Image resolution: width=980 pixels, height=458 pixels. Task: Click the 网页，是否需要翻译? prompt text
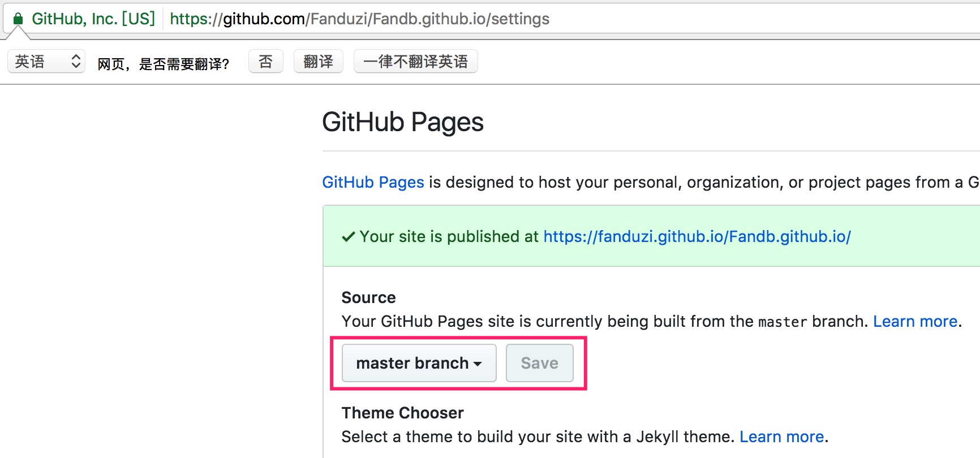[163, 64]
